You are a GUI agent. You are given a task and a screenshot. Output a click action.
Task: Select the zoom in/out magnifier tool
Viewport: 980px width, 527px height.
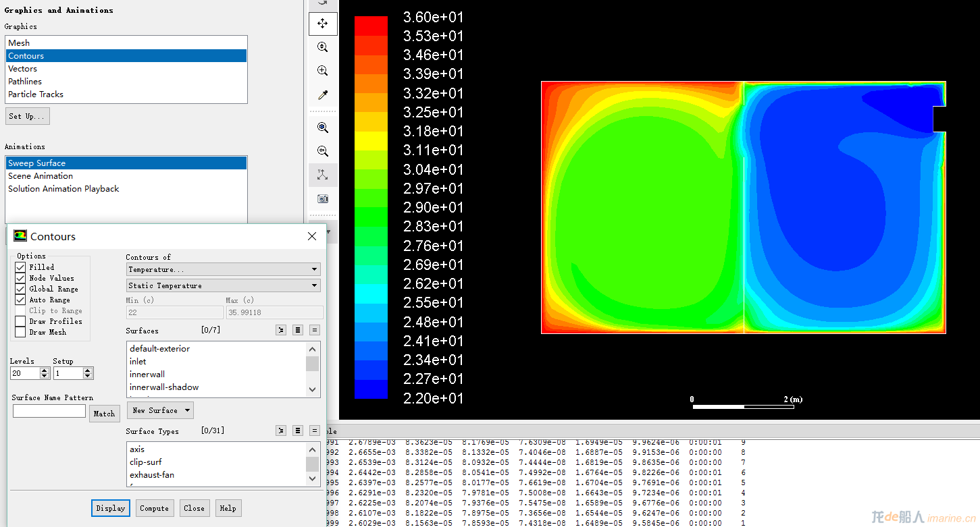tap(323, 47)
